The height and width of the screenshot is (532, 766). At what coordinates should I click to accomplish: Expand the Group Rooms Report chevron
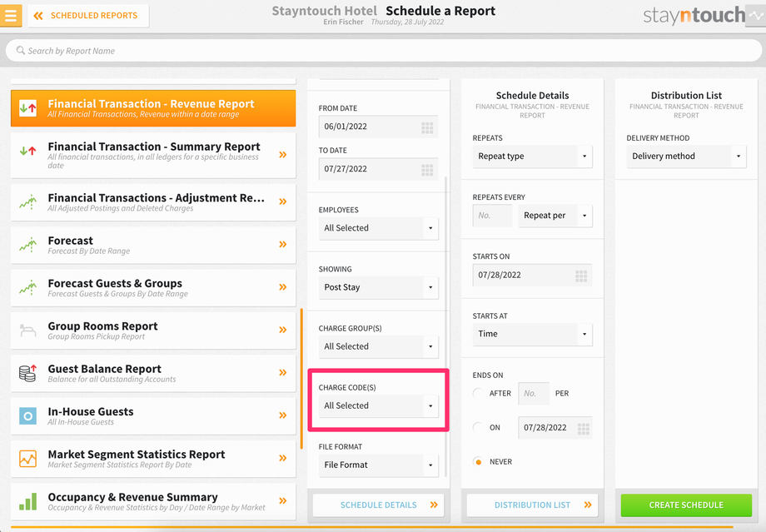(x=283, y=330)
